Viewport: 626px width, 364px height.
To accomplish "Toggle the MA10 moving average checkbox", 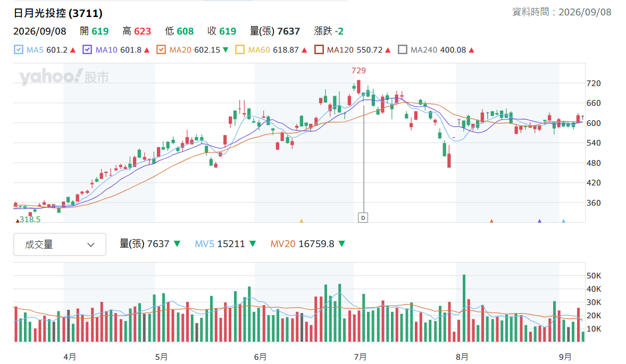I will [87, 50].
